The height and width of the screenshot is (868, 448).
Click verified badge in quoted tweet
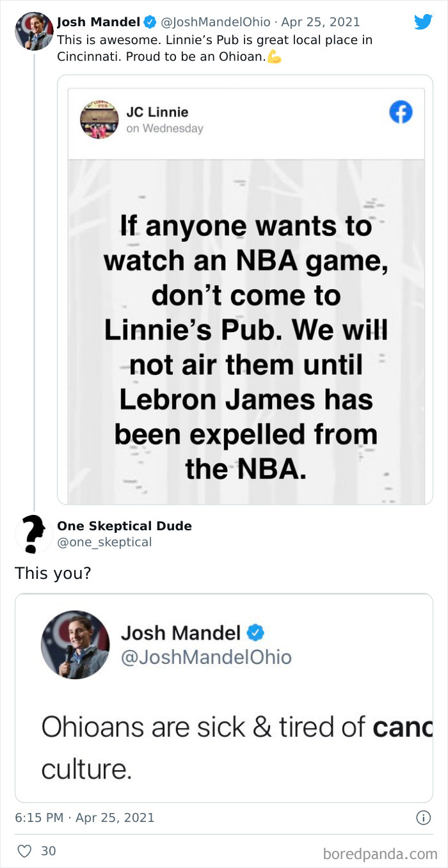(255, 633)
